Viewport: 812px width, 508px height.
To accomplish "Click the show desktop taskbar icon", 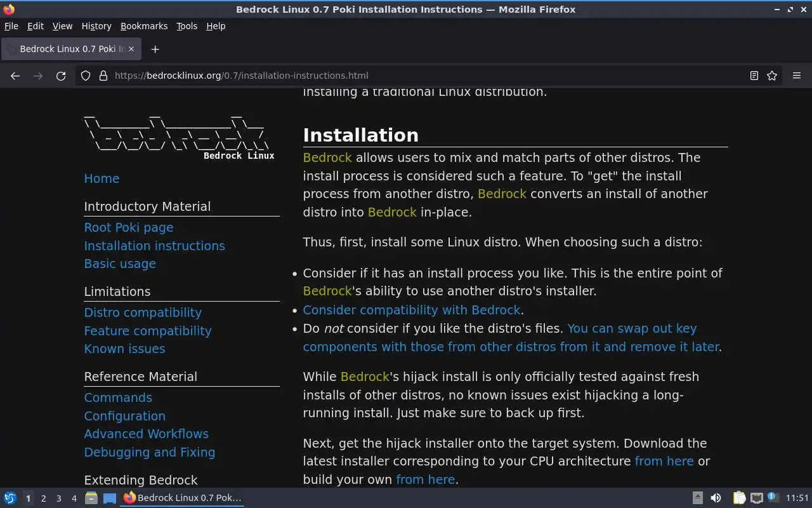I will (x=110, y=498).
